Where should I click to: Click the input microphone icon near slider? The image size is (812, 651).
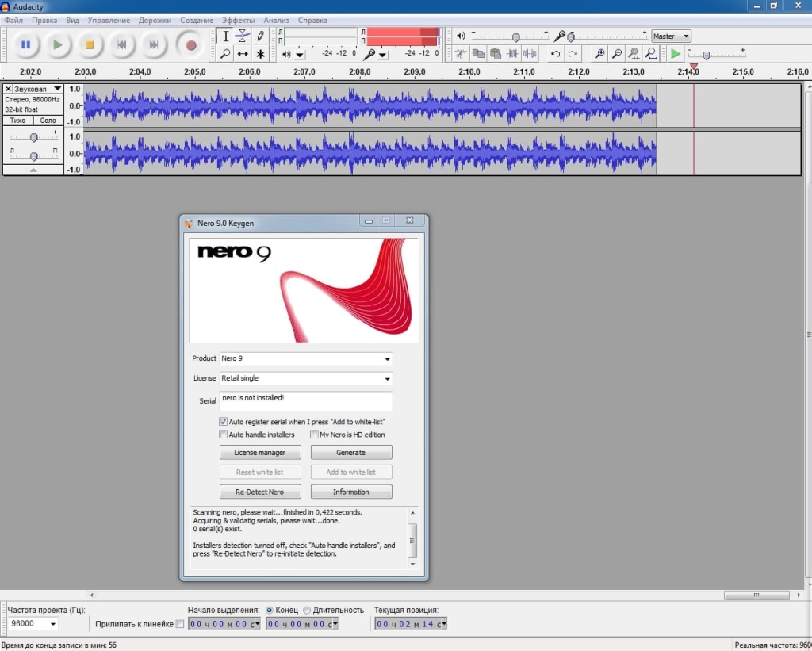tap(559, 36)
